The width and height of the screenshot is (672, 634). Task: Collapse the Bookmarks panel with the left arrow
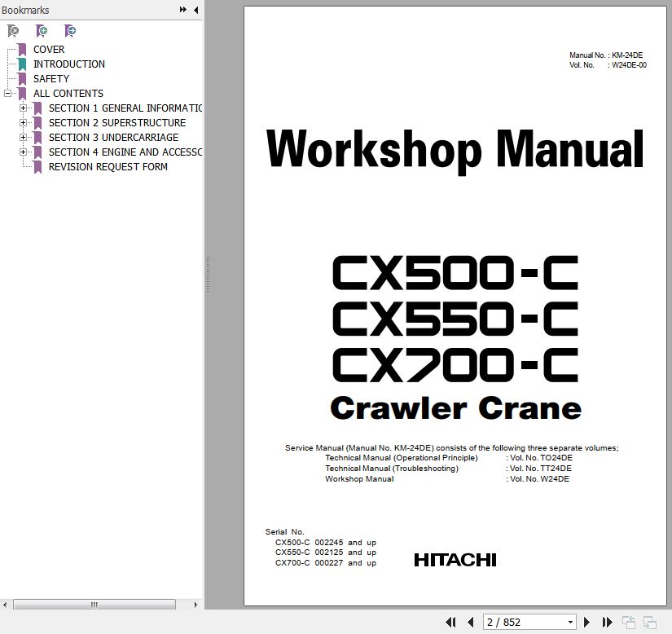click(x=195, y=10)
